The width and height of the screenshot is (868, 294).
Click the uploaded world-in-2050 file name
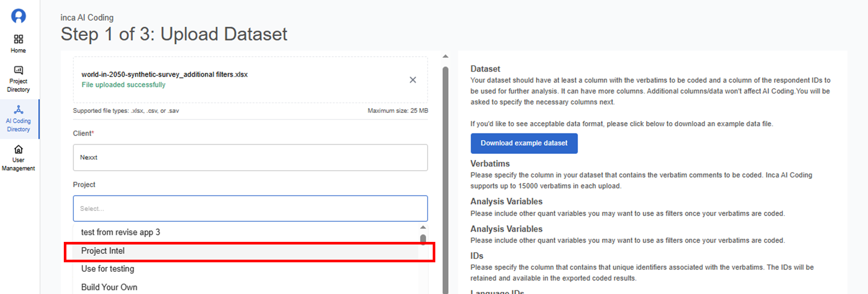point(164,75)
